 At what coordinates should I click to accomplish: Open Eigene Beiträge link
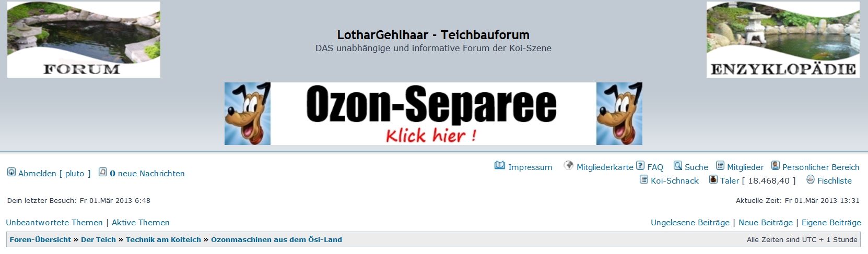click(x=831, y=223)
